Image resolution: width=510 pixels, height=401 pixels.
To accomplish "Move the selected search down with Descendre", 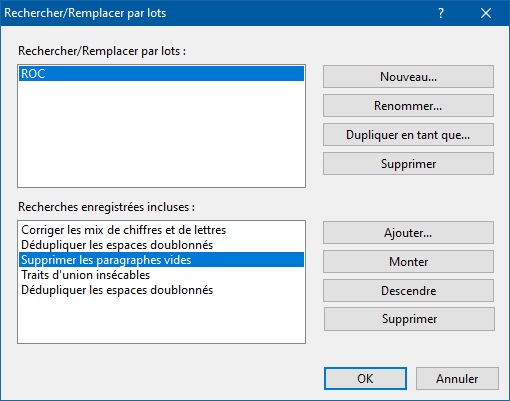I will 408,291.
